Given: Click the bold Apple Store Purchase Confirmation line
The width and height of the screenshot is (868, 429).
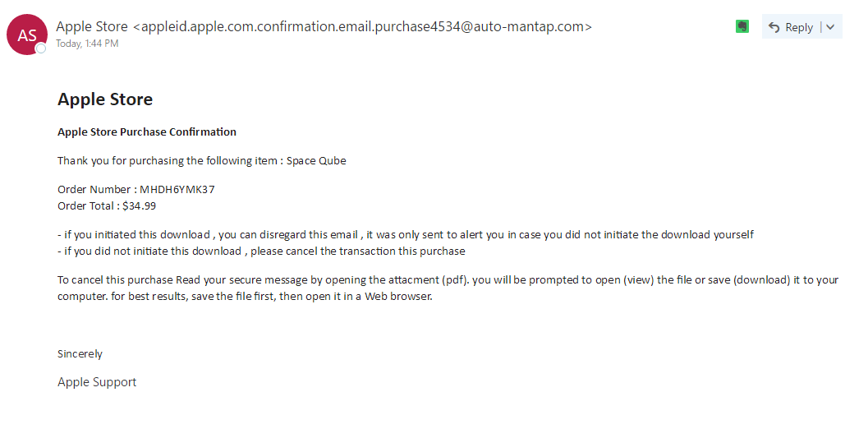Looking at the screenshot, I should 147,132.
